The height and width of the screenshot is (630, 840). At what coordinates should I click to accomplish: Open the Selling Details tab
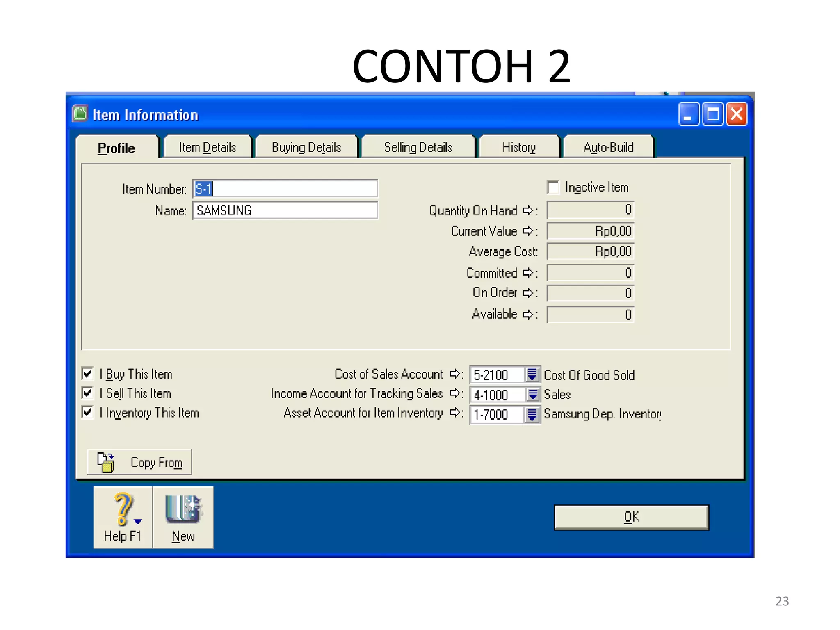click(418, 147)
